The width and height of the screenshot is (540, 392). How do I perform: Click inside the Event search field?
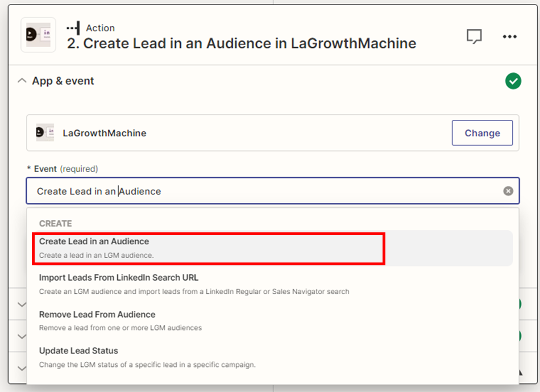point(261,191)
